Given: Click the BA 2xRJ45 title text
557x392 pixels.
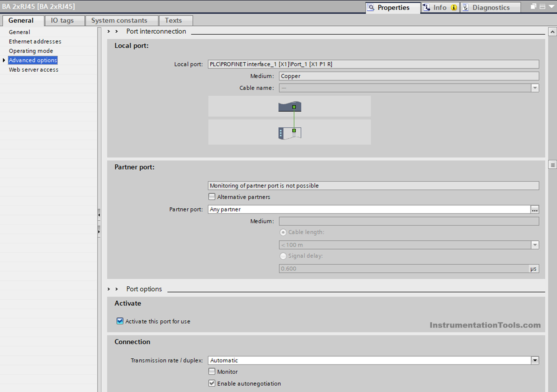Looking at the screenshot, I should point(38,6).
